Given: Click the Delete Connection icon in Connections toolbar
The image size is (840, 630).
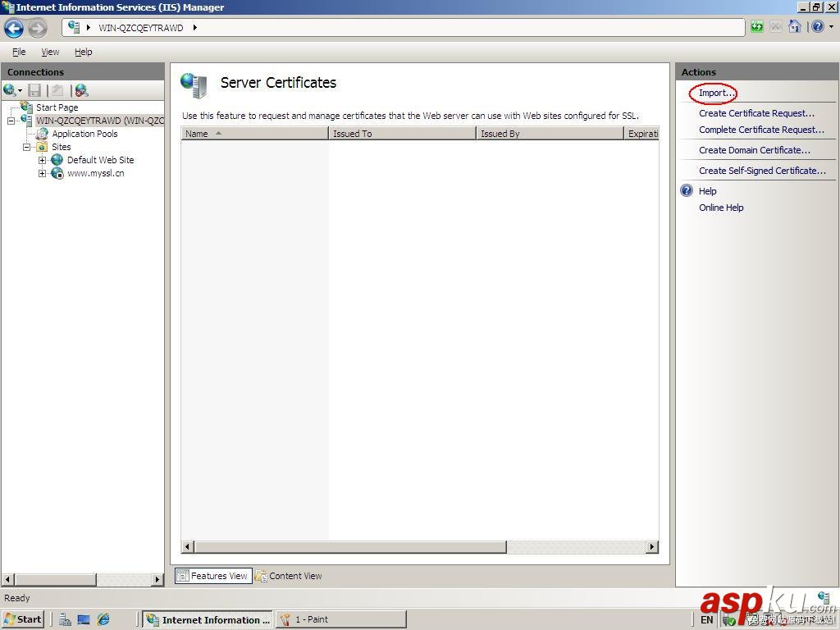Looking at the screenshot, I should [80, 90].
